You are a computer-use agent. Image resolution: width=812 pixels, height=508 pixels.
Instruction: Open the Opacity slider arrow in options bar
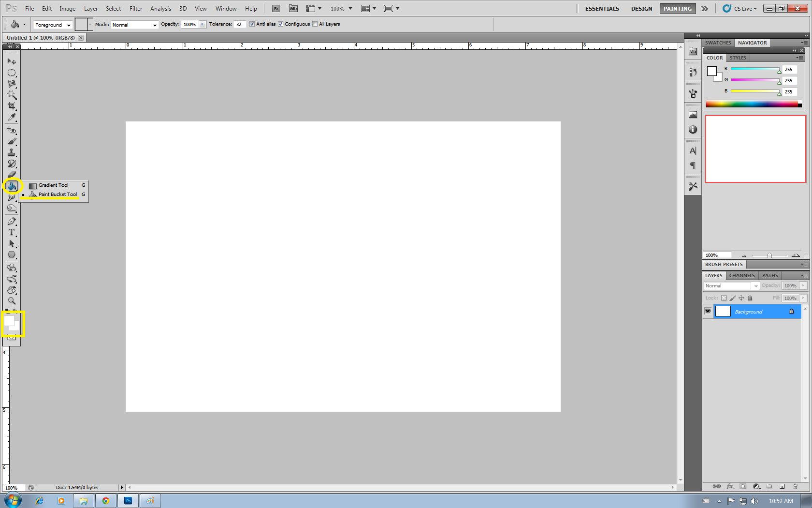203,24
